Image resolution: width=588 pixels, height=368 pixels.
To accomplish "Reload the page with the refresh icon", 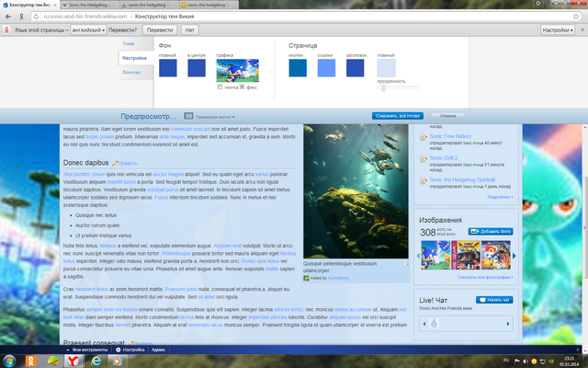I will click(36, 17).
